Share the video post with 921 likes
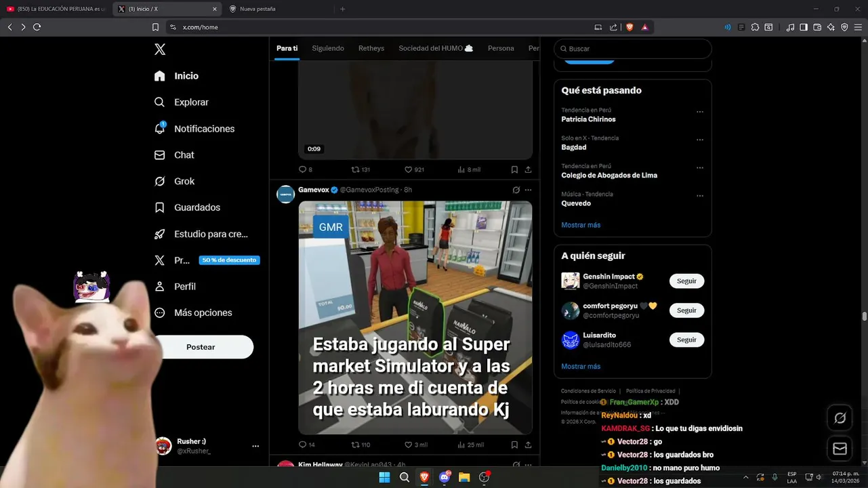The width and height of the screenshot is (868, 488). (528, 169)
